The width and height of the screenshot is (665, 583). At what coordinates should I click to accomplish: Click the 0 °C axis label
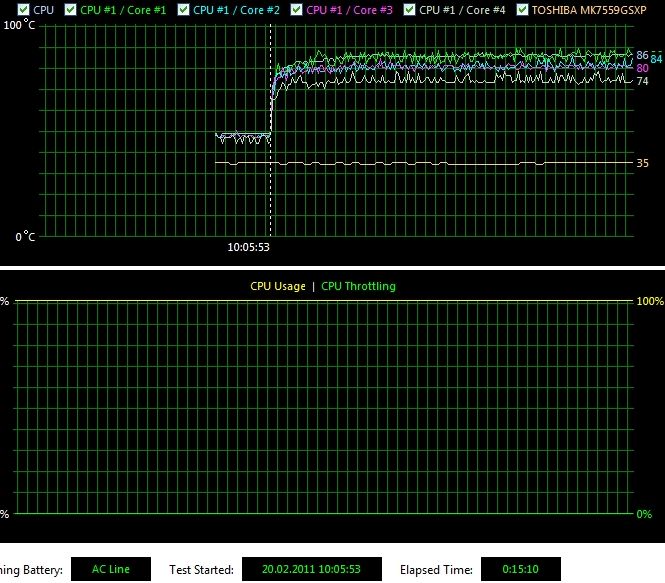[24, 237]
